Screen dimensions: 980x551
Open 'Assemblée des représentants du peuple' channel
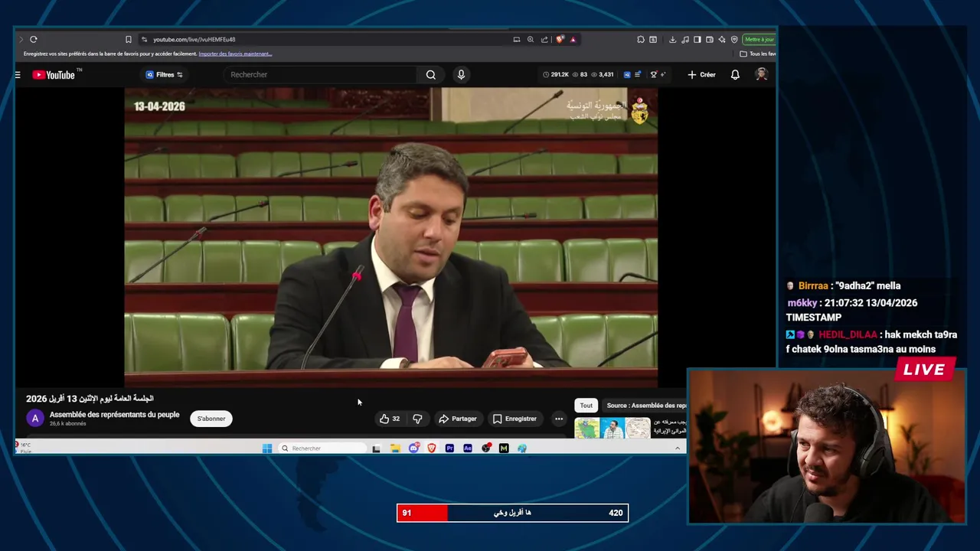click(114, 415)
